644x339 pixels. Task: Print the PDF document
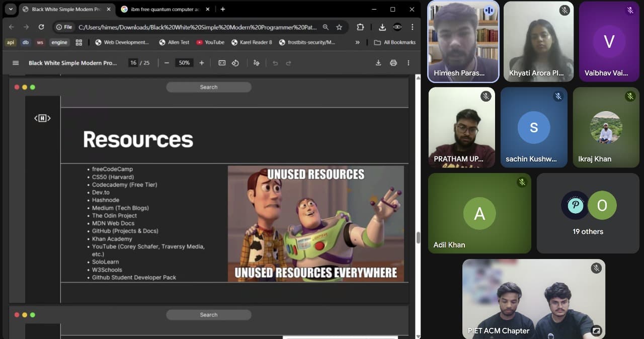(393, 63)
